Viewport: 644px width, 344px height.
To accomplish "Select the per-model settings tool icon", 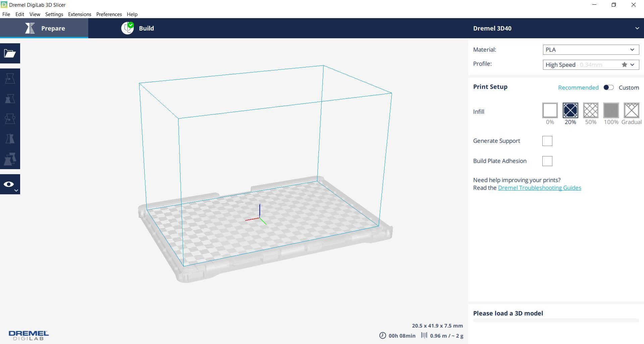I will 10,159.
